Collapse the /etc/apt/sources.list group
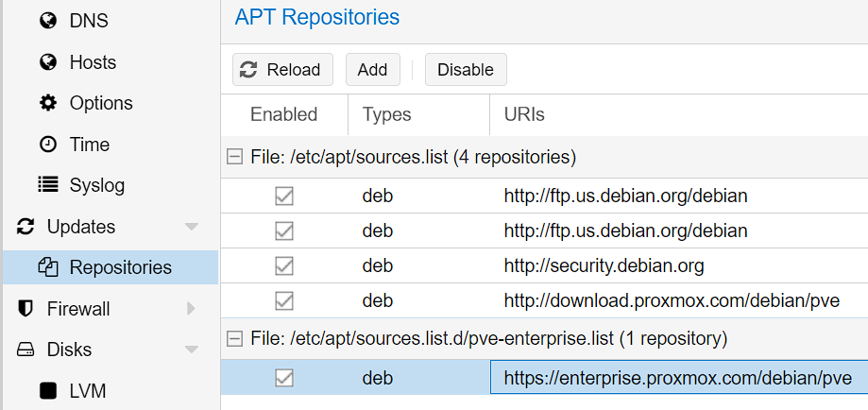The width and height of the screenshot is (868, 410). point(235,158)
